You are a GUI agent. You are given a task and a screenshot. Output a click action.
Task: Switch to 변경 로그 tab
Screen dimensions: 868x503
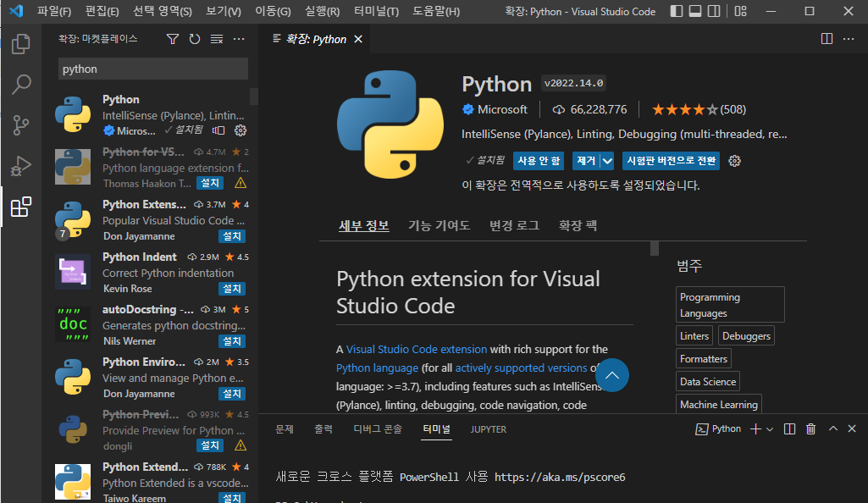514,225
